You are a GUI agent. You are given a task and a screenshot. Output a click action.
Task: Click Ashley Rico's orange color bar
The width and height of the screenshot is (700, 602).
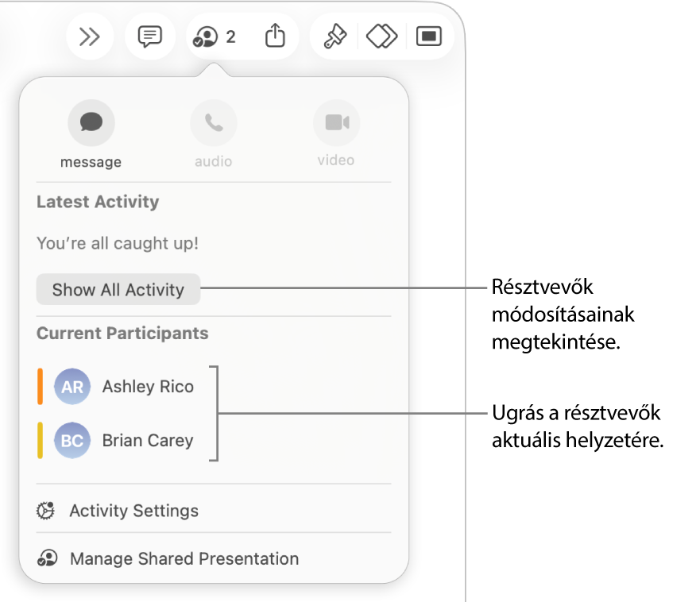(x=41, y=387)
